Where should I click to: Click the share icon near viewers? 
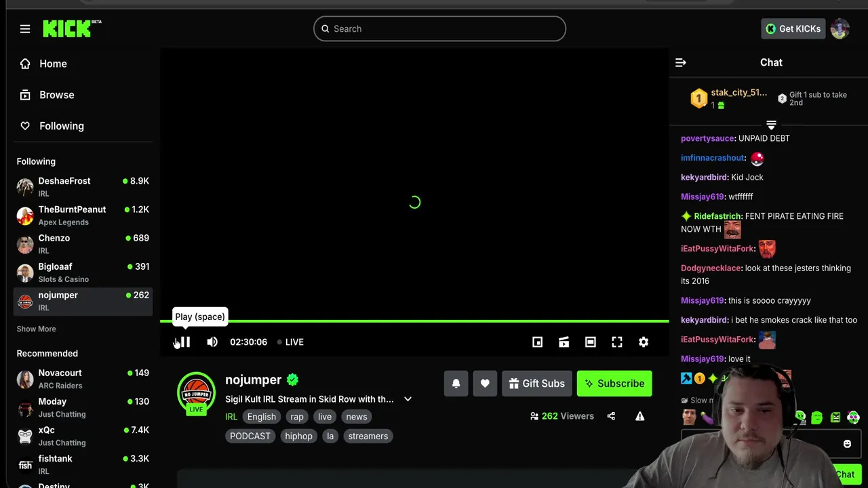(x=611, y=416)
